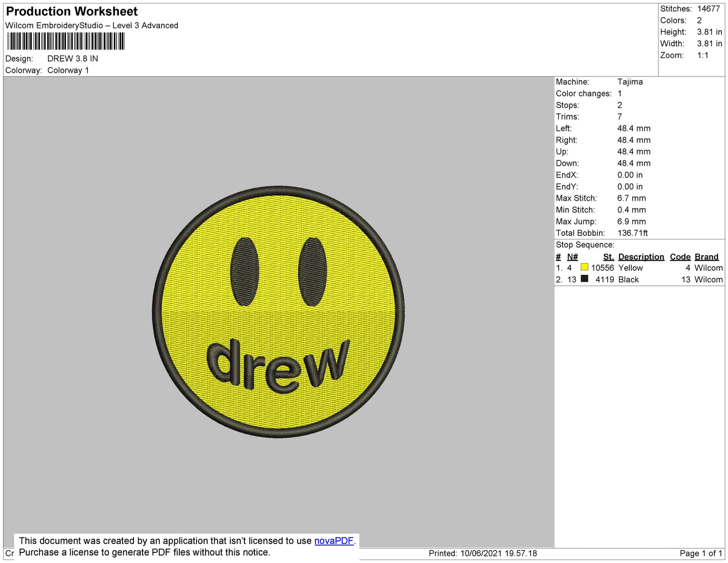Click the Yellow description in stop sequence
Viewport: 728px width, 563px height.
coord(630,268)
